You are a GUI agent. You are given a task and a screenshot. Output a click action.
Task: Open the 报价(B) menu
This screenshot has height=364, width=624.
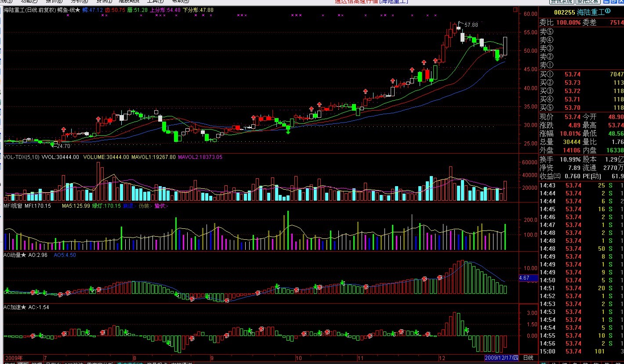54,1
